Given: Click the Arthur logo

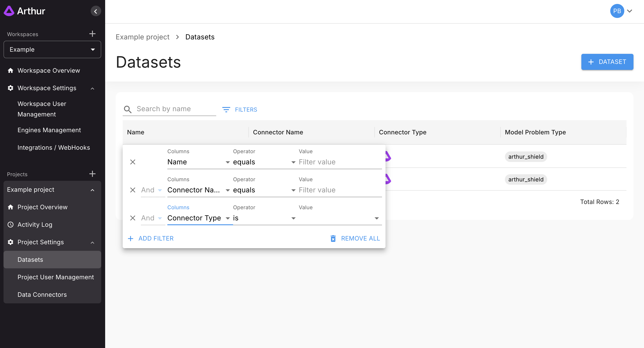Looking at the screenshot, I should coord(25,11).
